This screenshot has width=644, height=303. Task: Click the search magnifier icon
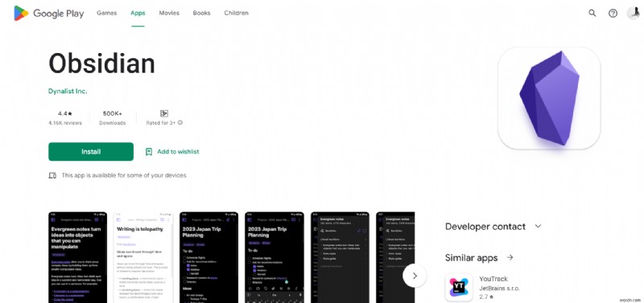pyautogui.click(x=592, y=13)
